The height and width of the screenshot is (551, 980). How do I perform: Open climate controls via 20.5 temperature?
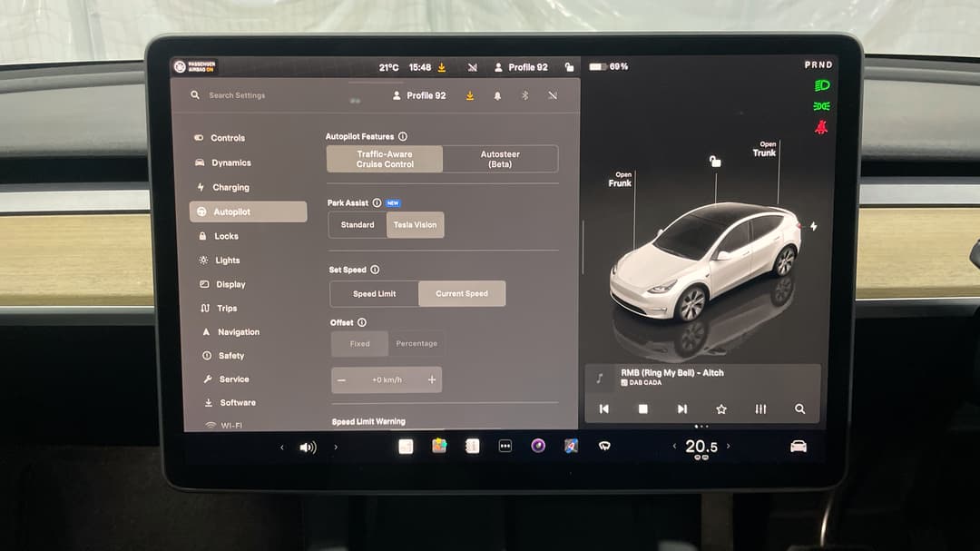[701, 447]
